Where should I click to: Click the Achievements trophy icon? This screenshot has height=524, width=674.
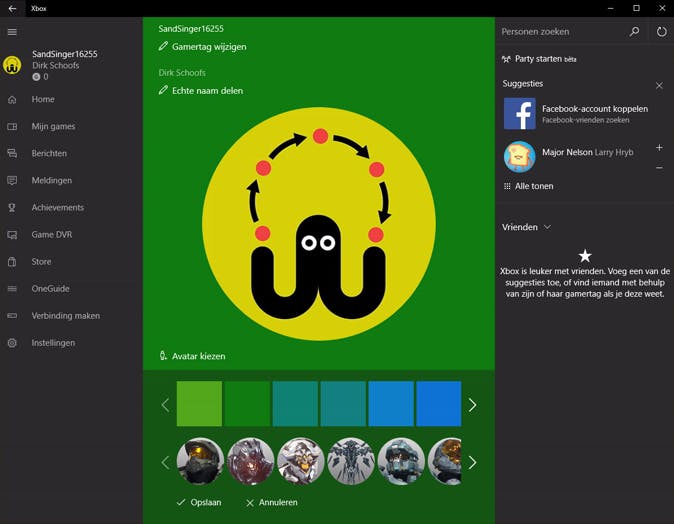pyautogui.click(x=12, y=208)
